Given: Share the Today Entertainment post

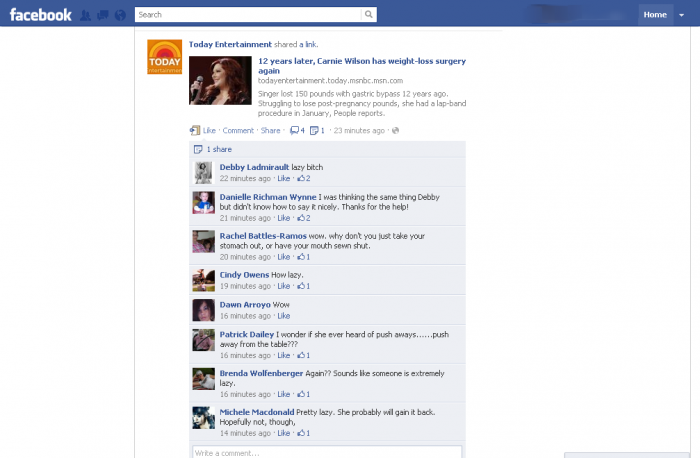Looking at the screenshot, I should (x=271, y=130).
